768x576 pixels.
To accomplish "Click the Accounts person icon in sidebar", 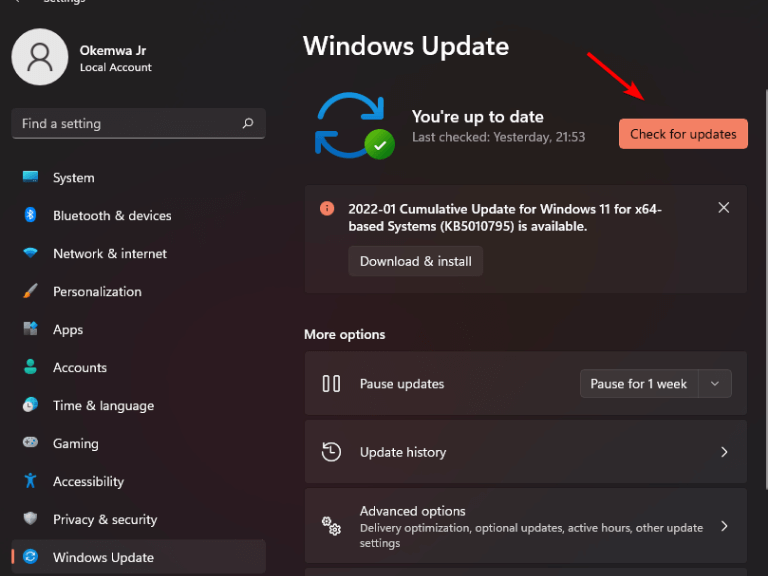I will (30, 367).
